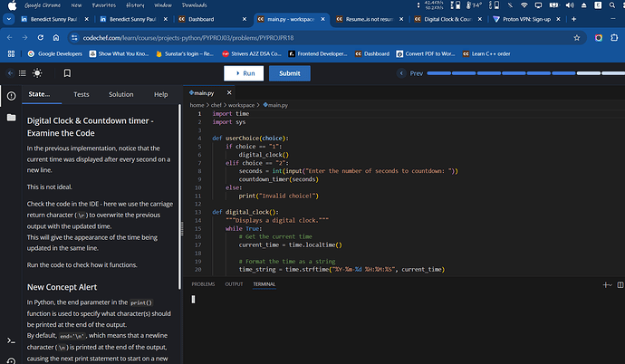
Task: Close the Proton VPN tab
Action: (x=559, y=19)
